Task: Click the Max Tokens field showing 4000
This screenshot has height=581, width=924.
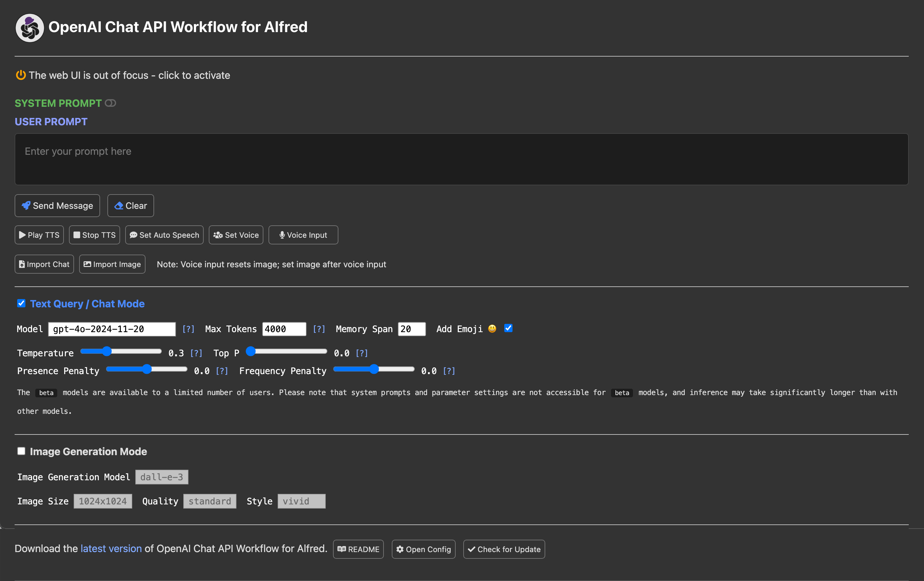Action: click(x=284, y=329)
